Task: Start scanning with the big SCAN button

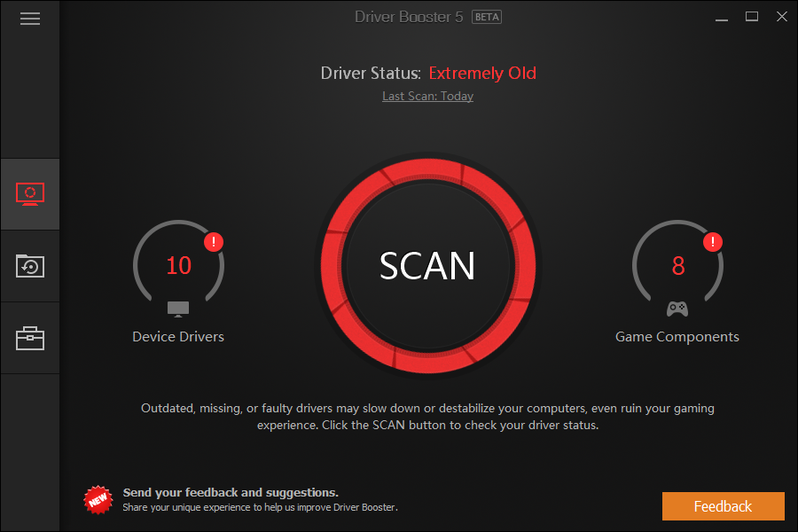Action: coord(428,266)
